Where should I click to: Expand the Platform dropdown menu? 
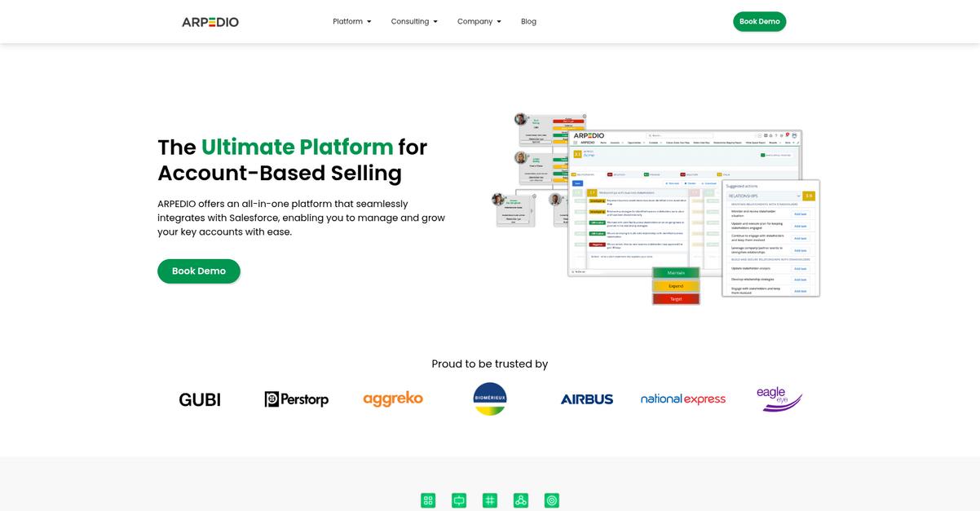(x=352, y=22)
